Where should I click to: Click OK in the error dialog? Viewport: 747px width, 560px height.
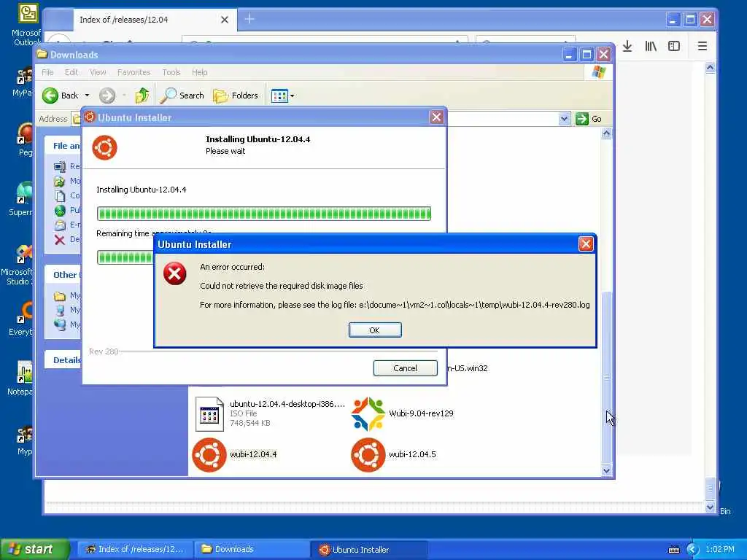tap(375, 330)
